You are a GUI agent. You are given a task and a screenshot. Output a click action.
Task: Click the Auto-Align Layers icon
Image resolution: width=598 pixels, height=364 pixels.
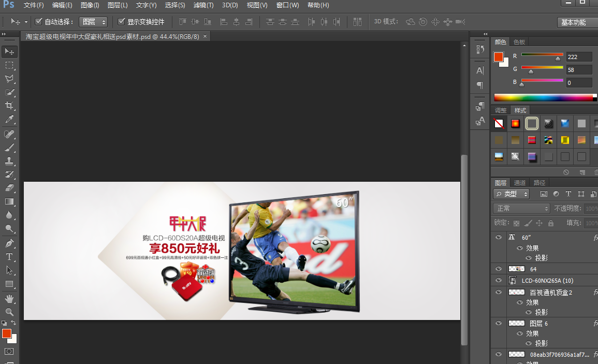pos(357,22)
